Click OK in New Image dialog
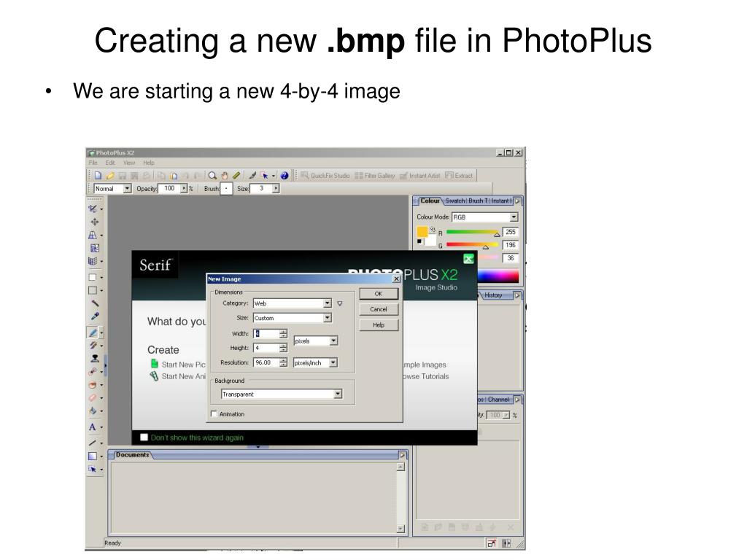747x560 pixels. point(379,294)
